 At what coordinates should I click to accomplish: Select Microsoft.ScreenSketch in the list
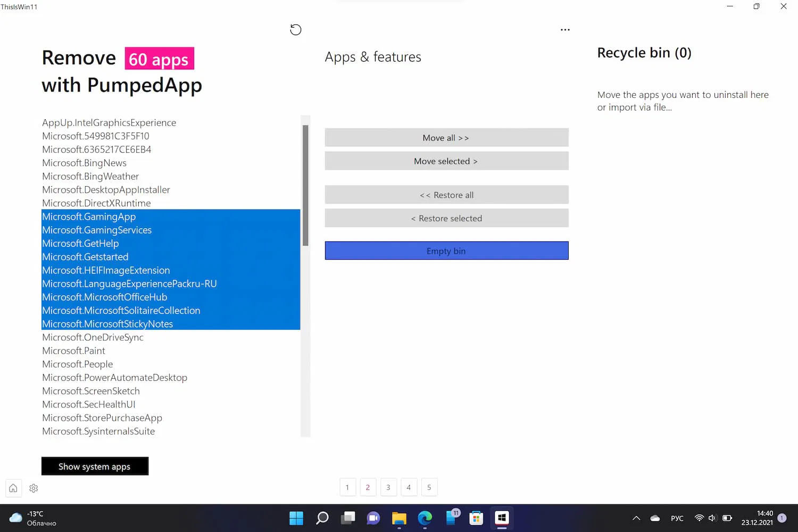click(x=171, y=391)
